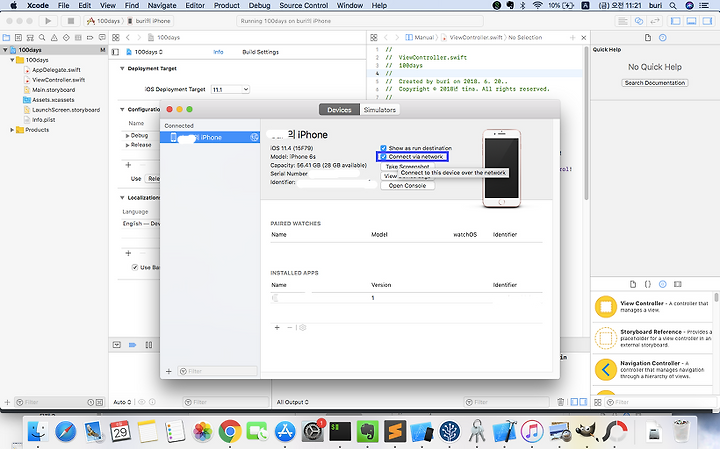Select the connected iPhone in the device list
This screenshot has width=720, height=449.
point(210,137)
